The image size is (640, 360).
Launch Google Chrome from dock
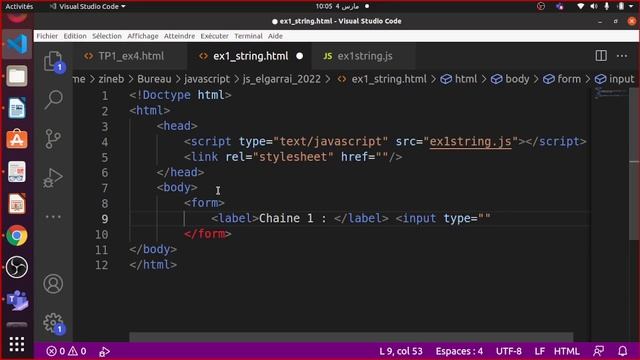click(x=17, y=236)
